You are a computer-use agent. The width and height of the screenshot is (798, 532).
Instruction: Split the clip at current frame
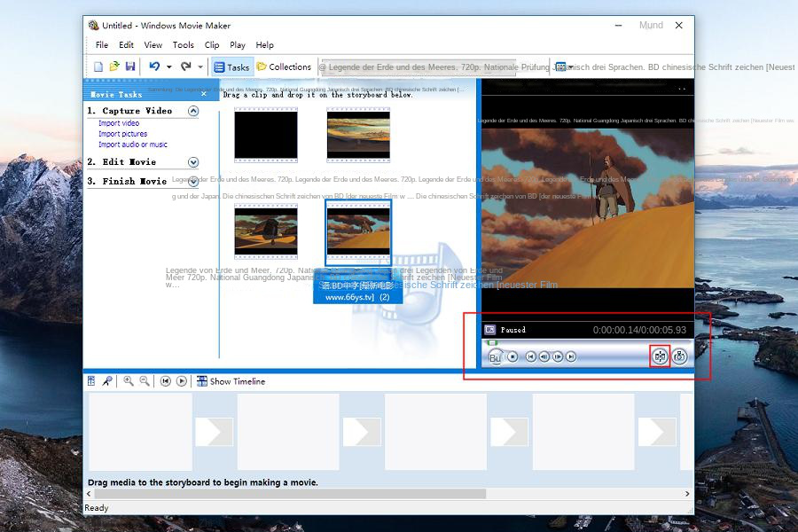coord(660,356)
